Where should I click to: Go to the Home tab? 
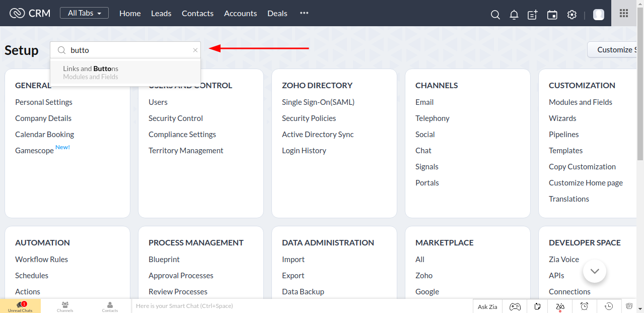pos(130,13)
